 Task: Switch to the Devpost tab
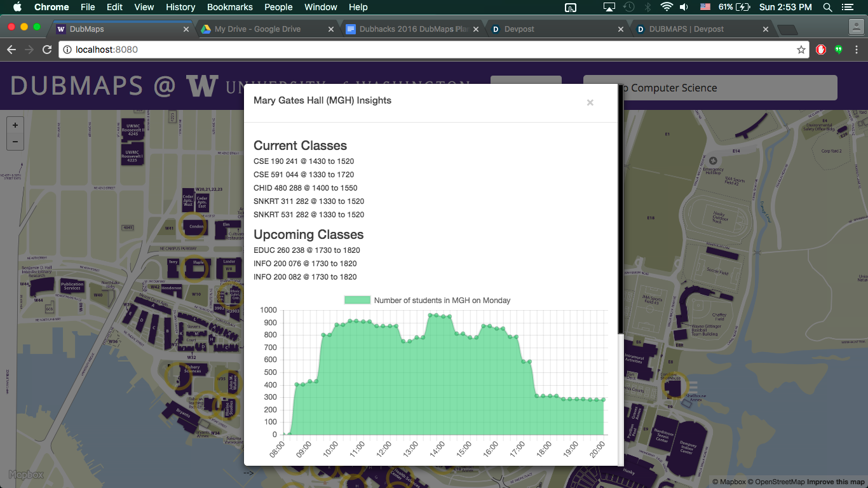pyautogui.click(x=558, y=29)
